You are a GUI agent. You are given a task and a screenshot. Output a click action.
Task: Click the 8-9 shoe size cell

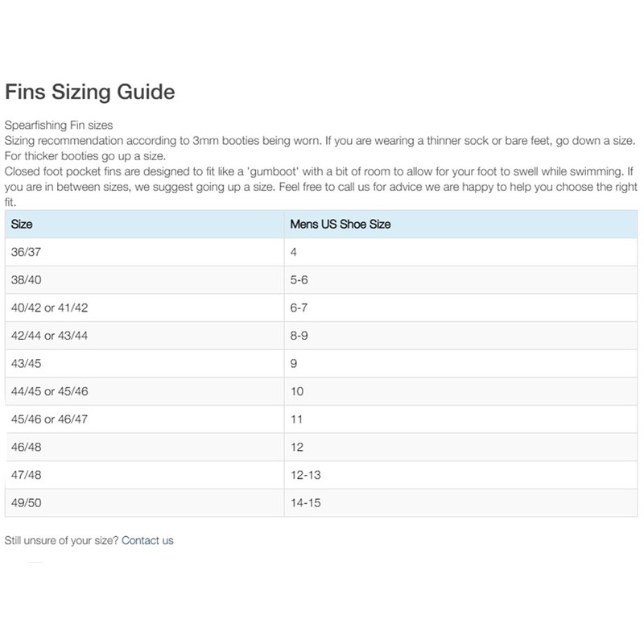[x=299, y=336]
